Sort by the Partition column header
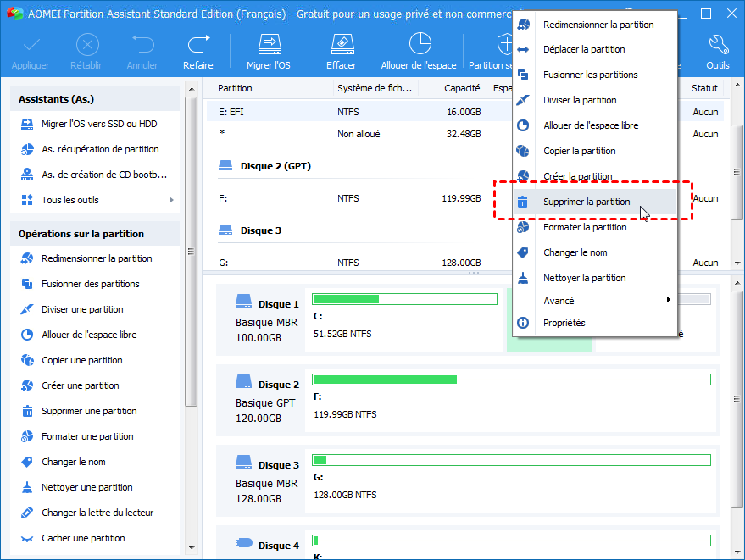 235,88
